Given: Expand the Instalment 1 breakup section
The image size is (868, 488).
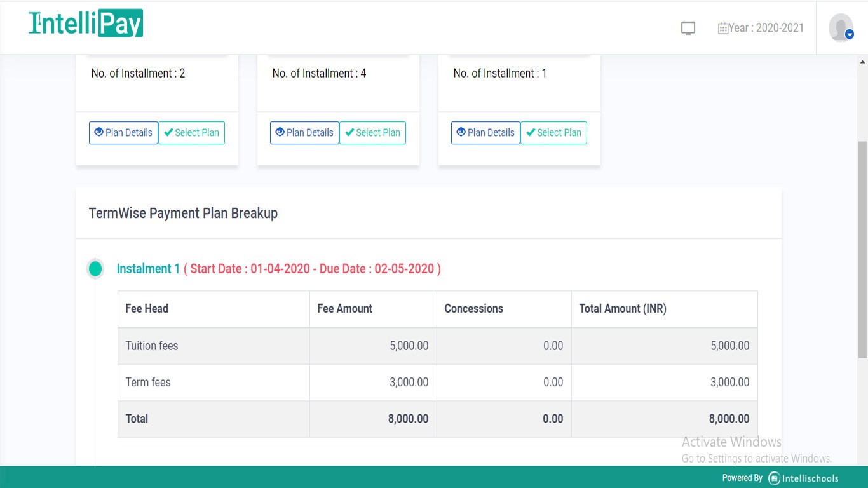Looking at the screenshot, I should (x=148, y=268).
